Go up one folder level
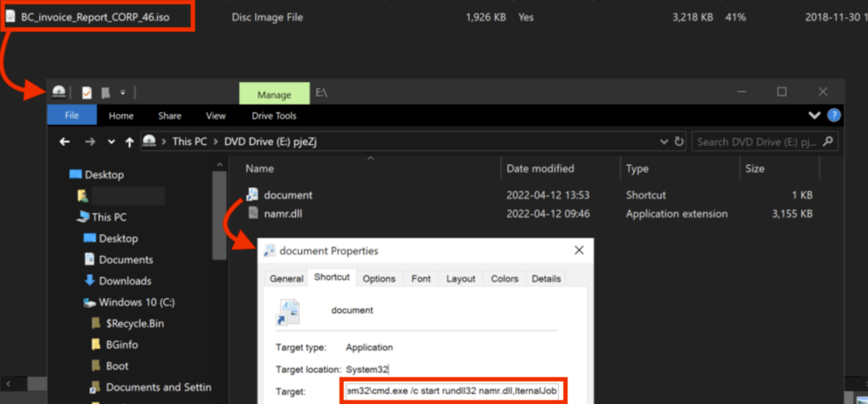The width and height of the screenshot is (868, 404). [130, 142]
